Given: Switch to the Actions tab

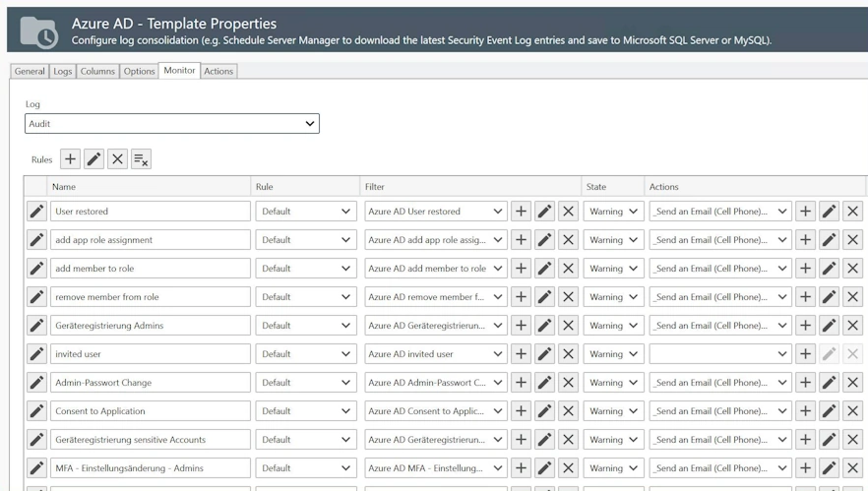Looking at the screenshot, I should point(218,71).
